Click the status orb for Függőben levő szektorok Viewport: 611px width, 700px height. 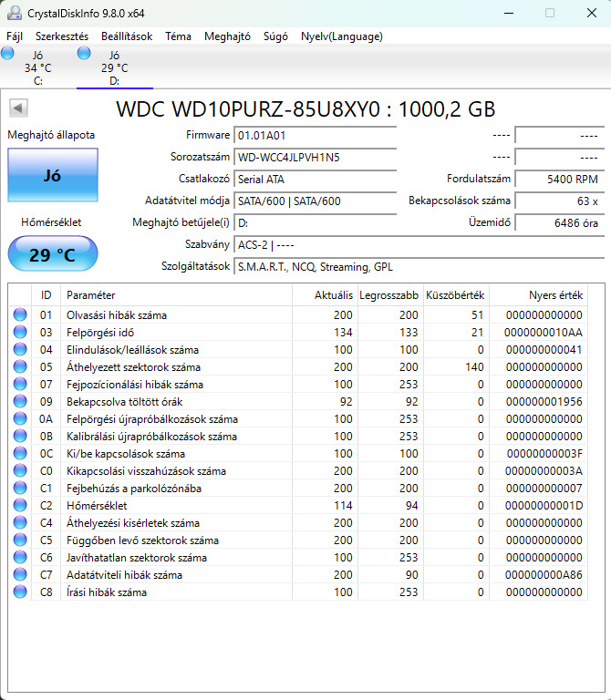tap(20, 540)
